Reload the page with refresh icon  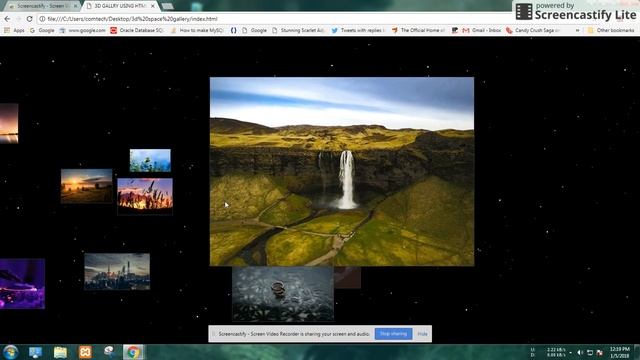tap(29, 19)
